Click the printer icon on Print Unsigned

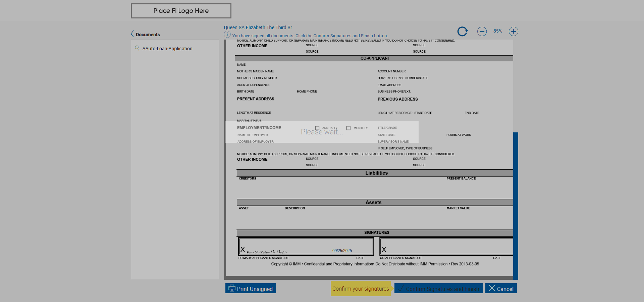point(232,288)
